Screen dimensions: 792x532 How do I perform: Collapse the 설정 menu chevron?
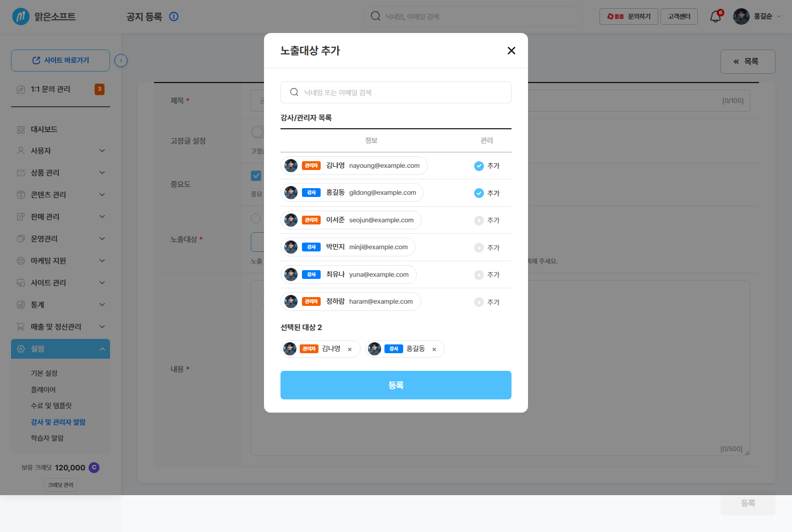(102, 349)
